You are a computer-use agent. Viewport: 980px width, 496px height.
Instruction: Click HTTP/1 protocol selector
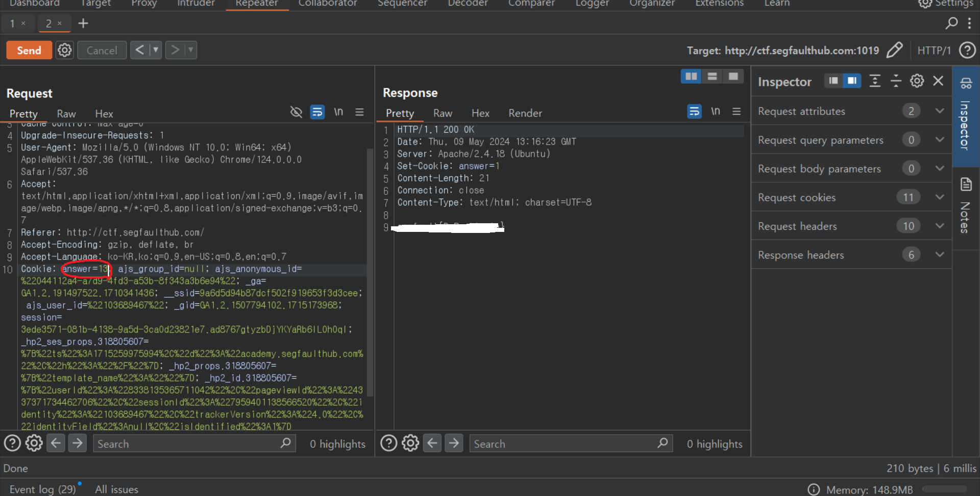click(934, 50)
